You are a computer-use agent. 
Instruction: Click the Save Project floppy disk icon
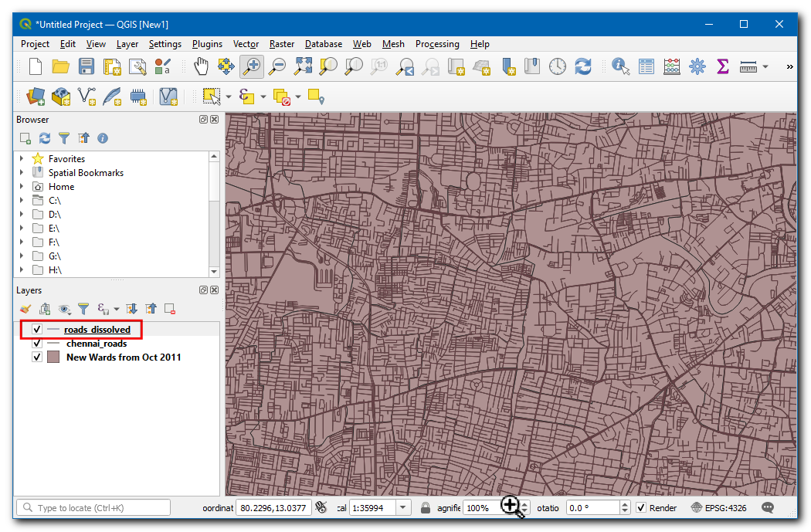[87, 67]
